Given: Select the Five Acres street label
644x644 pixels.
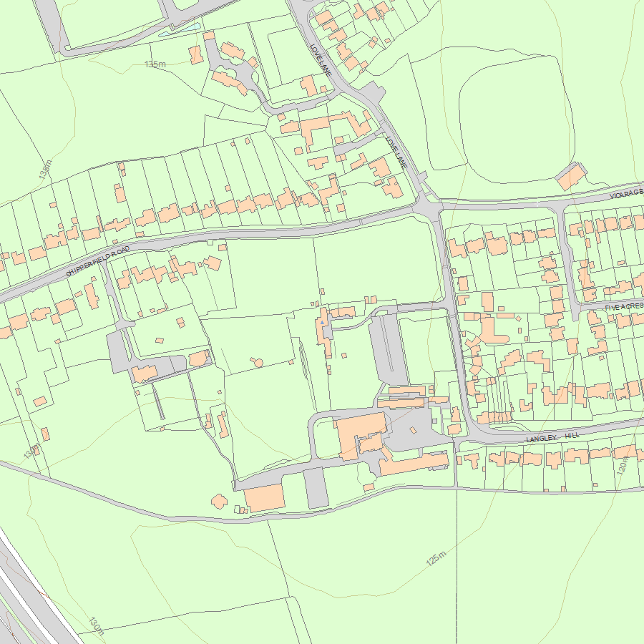Looking at the screenshot, I should click(624, 306).
